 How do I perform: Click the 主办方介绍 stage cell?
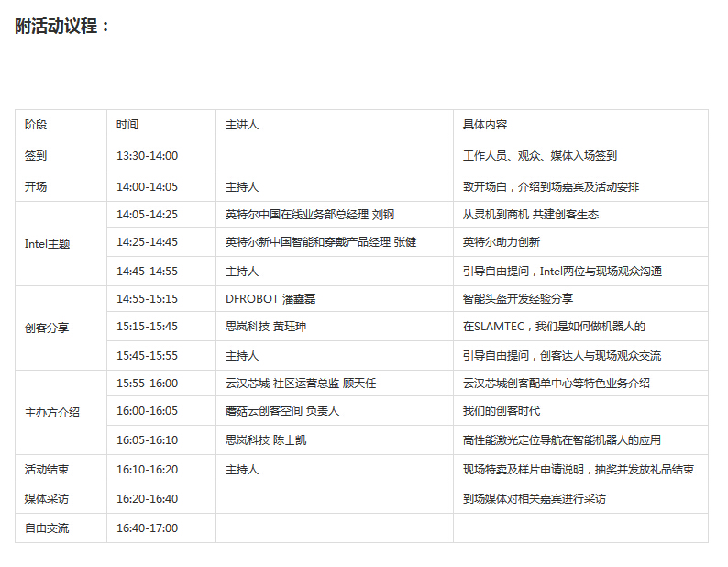52,412
